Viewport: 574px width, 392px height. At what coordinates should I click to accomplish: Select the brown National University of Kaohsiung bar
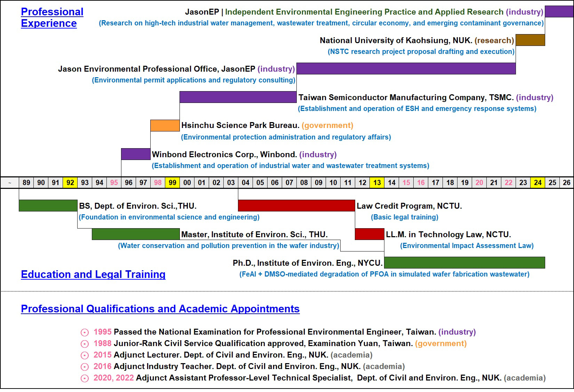click(x=530, y=40)
